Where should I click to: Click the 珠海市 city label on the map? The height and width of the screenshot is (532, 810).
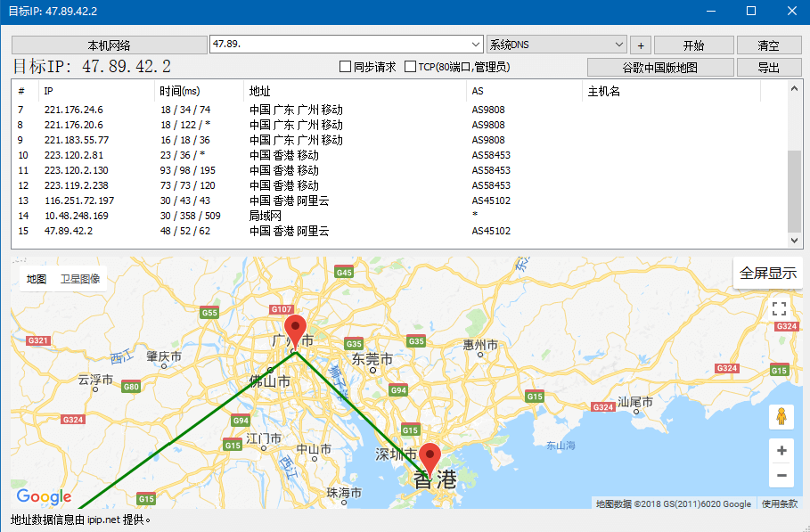pyautogui.click(x=344, y=492)
